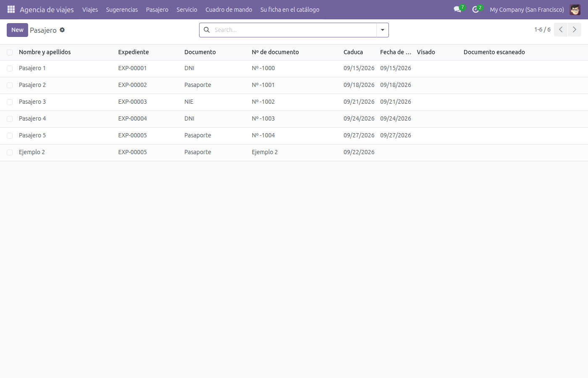Open the apps grid menu icon
Screen dimensions: 588x378
tap(11, 9)
